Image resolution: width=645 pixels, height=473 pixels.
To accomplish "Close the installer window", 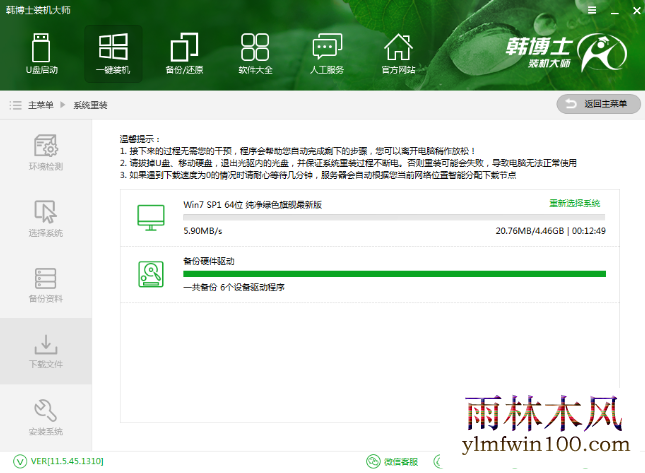I will pos(637,11).
